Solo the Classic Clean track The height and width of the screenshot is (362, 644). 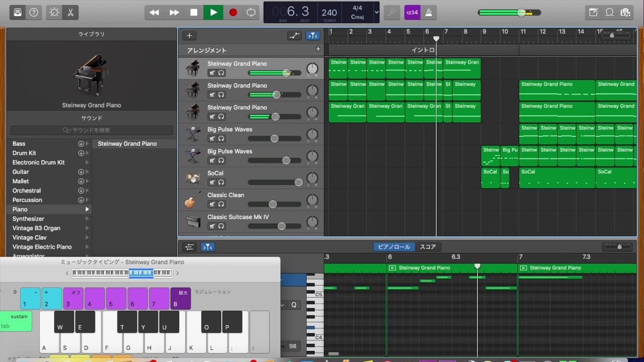[221, 204]
